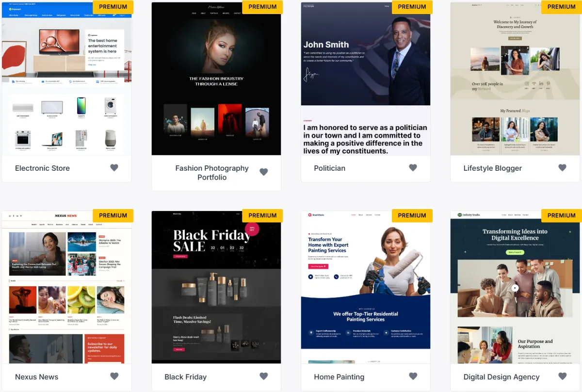Heart the Digital Design Agency template
Image resolution: width=582 pixels, height=392 pixels.
point(562,376)
